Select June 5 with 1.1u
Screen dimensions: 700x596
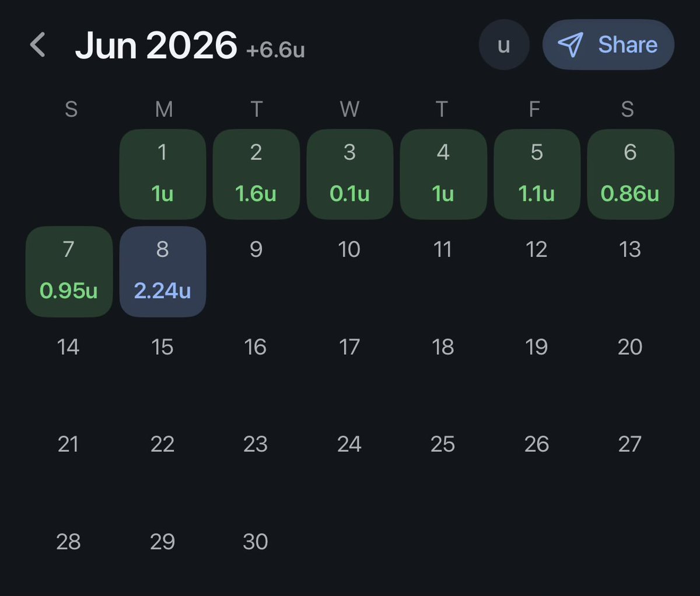[x=537, y=175]
